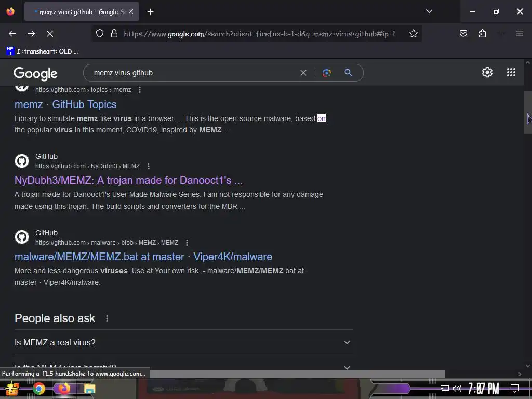Viewport: 532px width, 399px height.
Task: Open the memz GitHub Topics result
Action: (65, 104)
